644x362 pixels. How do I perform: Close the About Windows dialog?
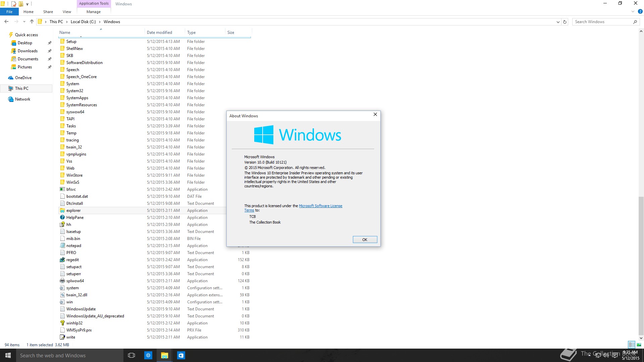375,115
